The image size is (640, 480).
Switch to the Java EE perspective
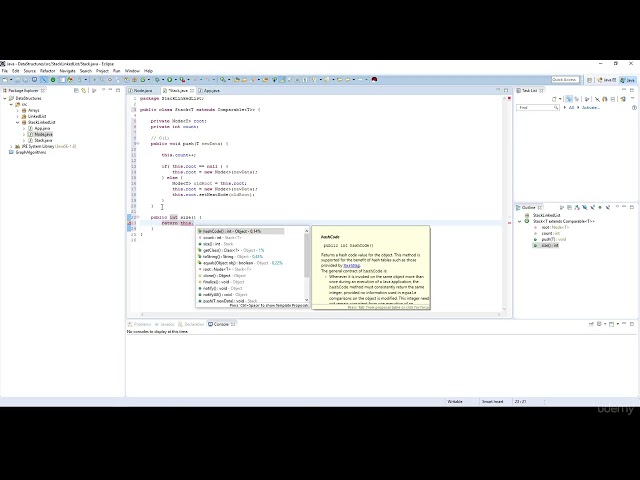607,80
